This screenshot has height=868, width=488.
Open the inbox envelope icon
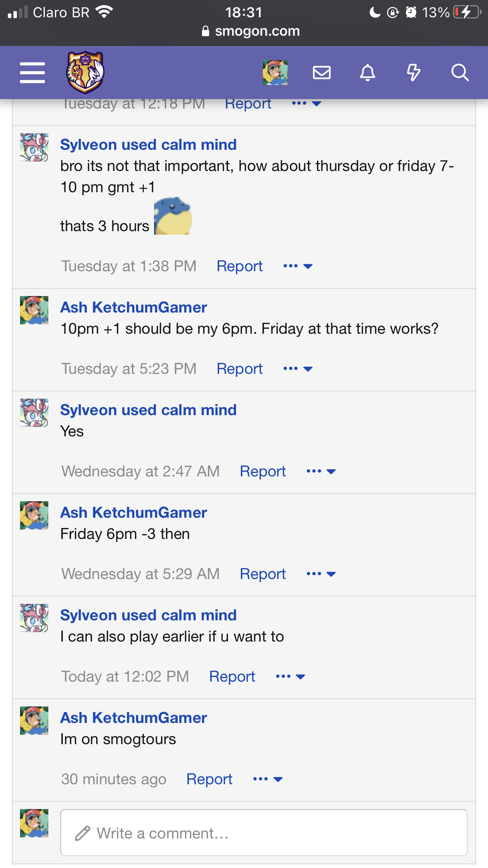321,73
